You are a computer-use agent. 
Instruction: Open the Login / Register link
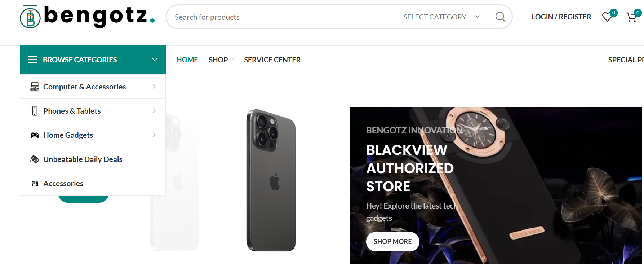[561, 17]
